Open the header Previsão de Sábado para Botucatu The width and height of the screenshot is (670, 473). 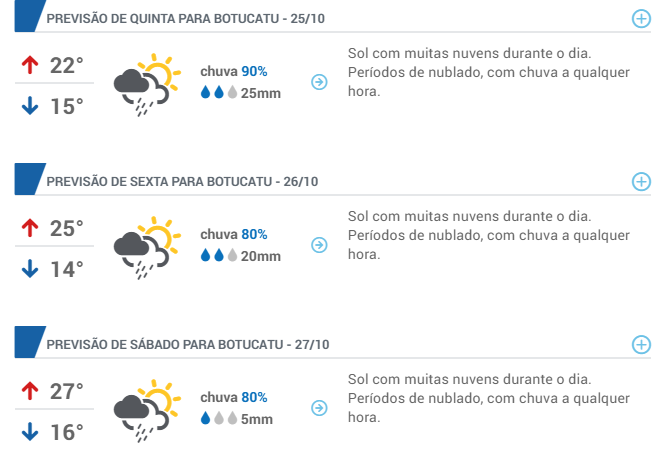[188, 344]
